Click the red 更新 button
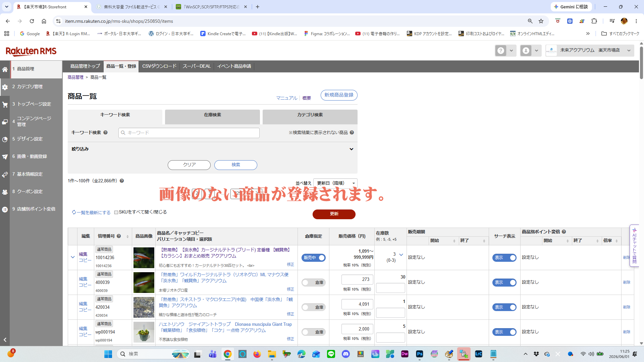 pyautogui.click(x=334, y=214)
